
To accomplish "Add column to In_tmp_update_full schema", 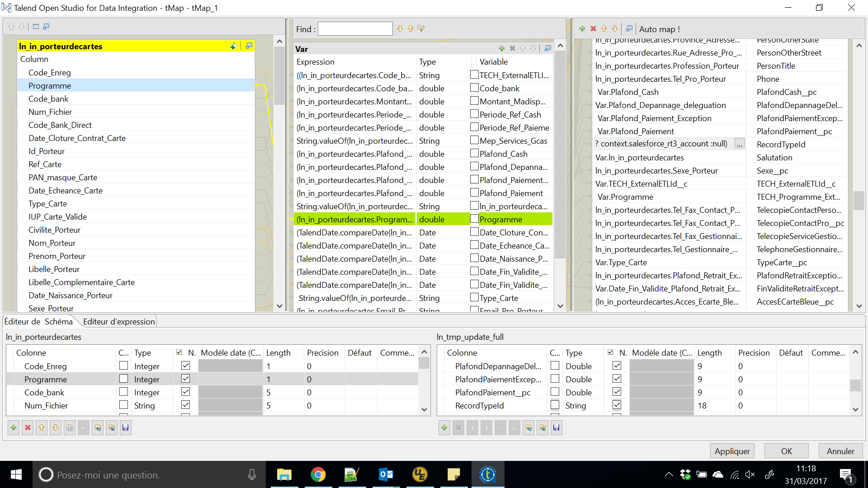I will pos(444,427).
